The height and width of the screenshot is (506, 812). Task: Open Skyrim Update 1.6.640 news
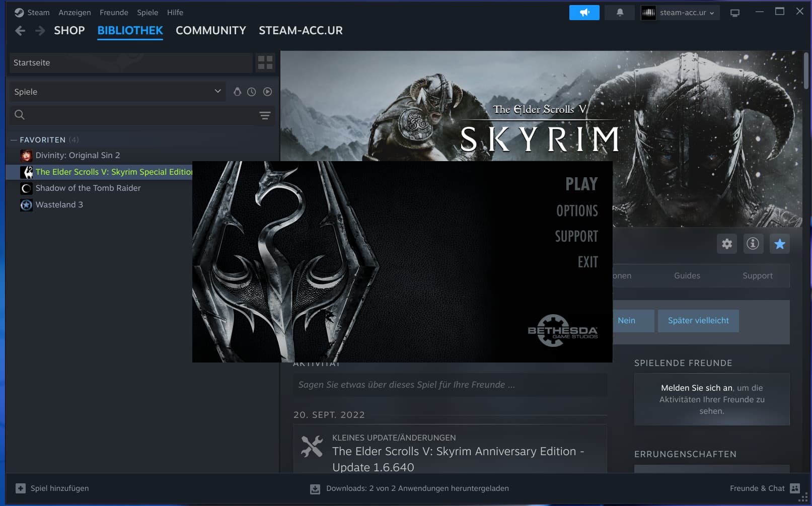(458, 459)
